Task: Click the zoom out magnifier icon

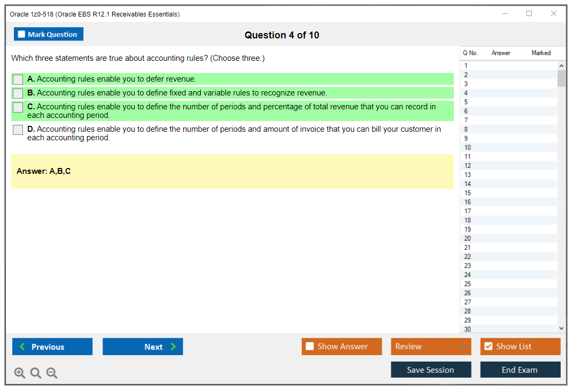Action: point(52,373)
